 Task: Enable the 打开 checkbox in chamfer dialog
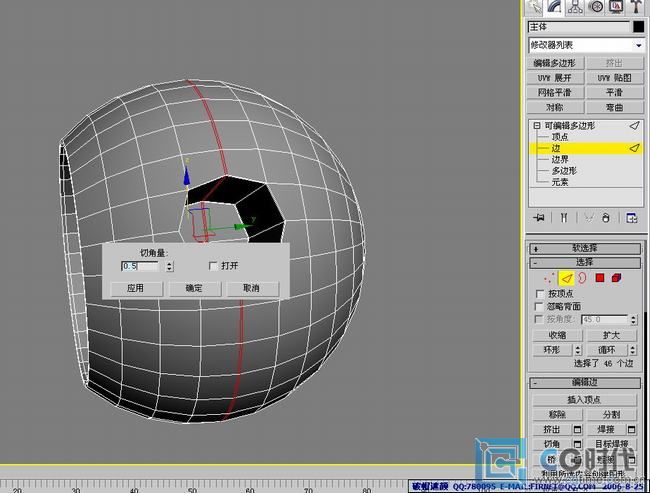213,266
